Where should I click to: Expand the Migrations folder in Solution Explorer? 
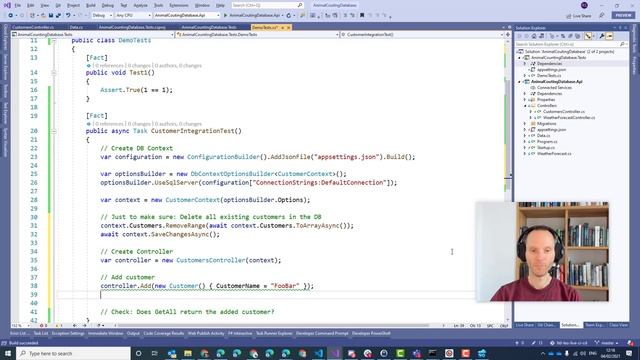[525, 123]
